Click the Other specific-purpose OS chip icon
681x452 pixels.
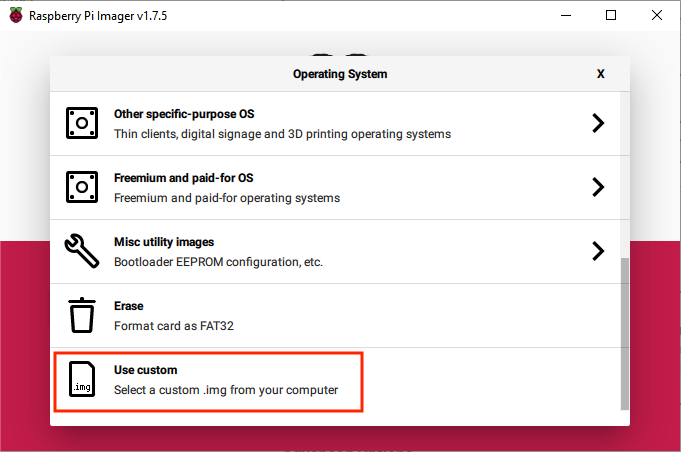(x=82, y=123)
